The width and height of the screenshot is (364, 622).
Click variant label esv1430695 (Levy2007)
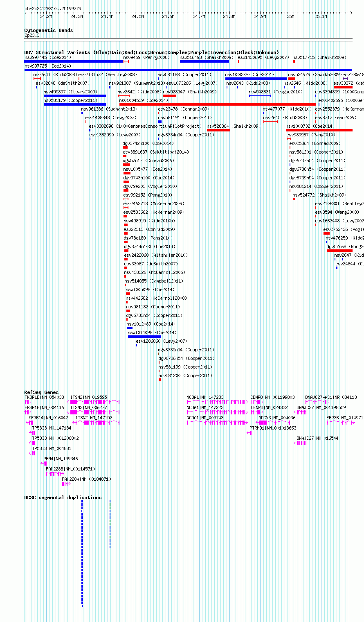point(263,58)
